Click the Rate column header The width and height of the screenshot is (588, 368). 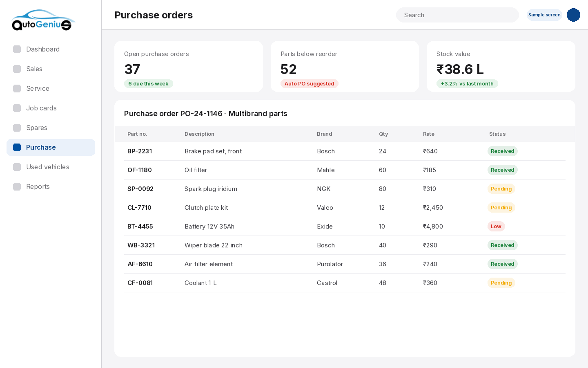(x=429, y=134)
